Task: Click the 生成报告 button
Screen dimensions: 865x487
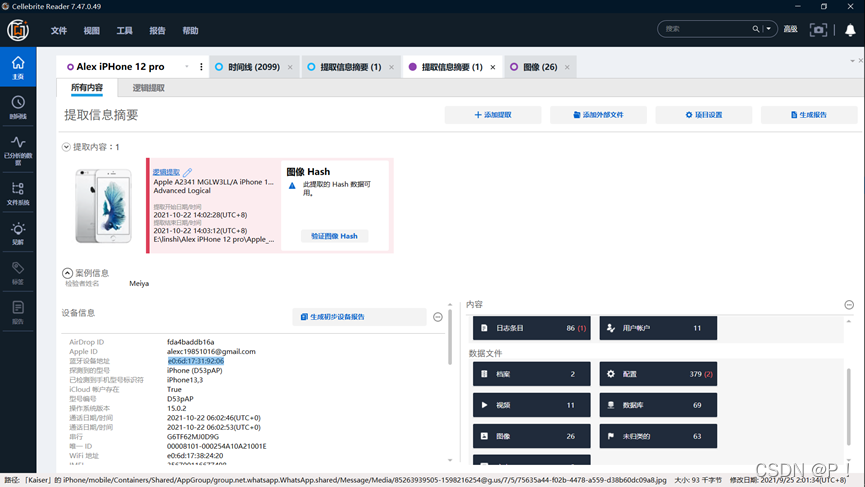Action: [809, 115]
